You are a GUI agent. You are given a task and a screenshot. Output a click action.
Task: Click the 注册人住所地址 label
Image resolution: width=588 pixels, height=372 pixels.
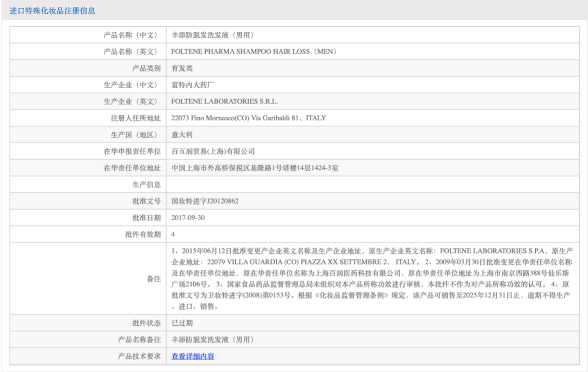(136, 118)
